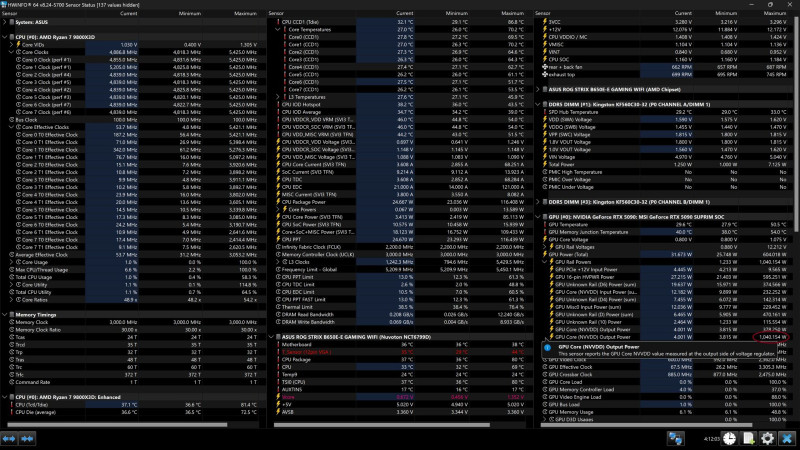The height and width of the screenshot is (450, 800).
Task: Select the Command Rate row
Action: 134,382
